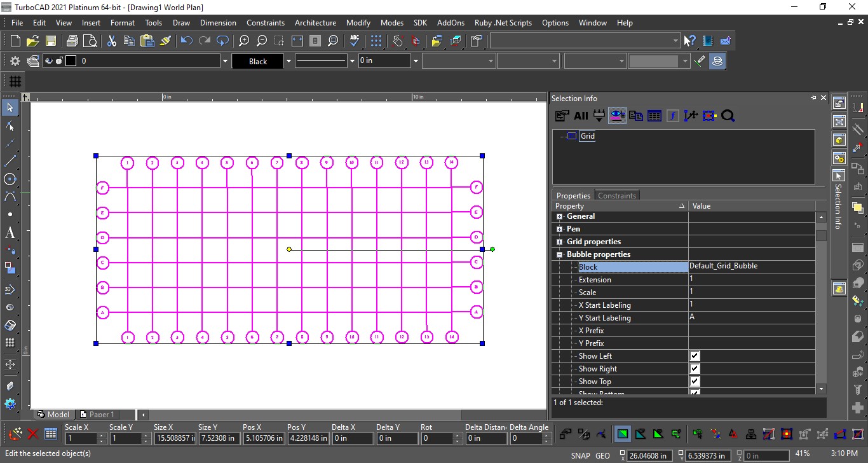Image resolution: width=868 pixels, height=463 pixels.
Task: Zoom in using the magnifier plus icon
Action: pyautogui.click(x=244, y=41)
